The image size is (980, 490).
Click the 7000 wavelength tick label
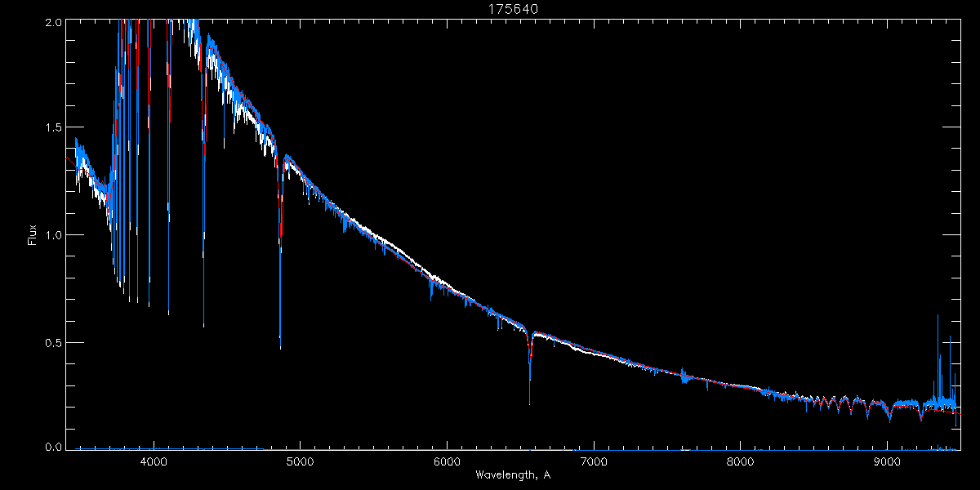[x=594, y=461]
